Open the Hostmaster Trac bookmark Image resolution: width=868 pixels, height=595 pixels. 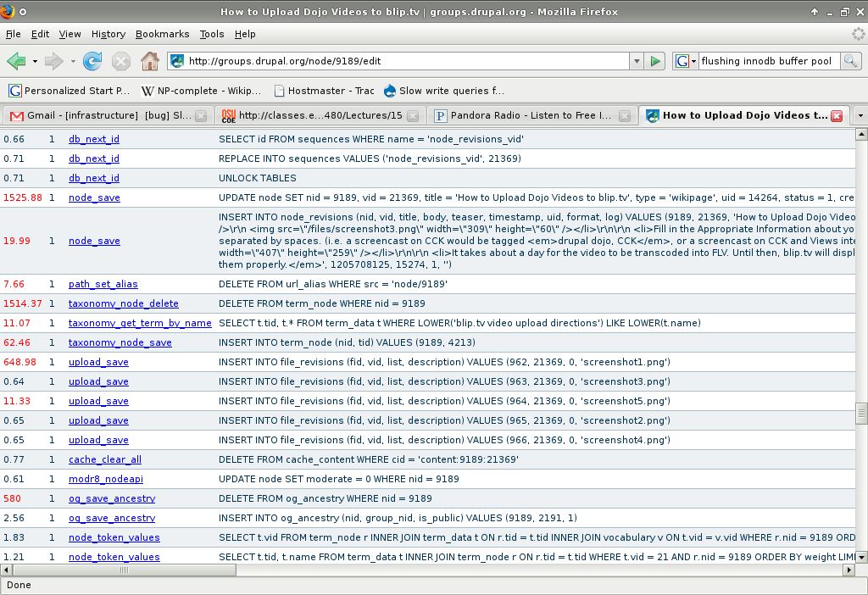(325, 91)
